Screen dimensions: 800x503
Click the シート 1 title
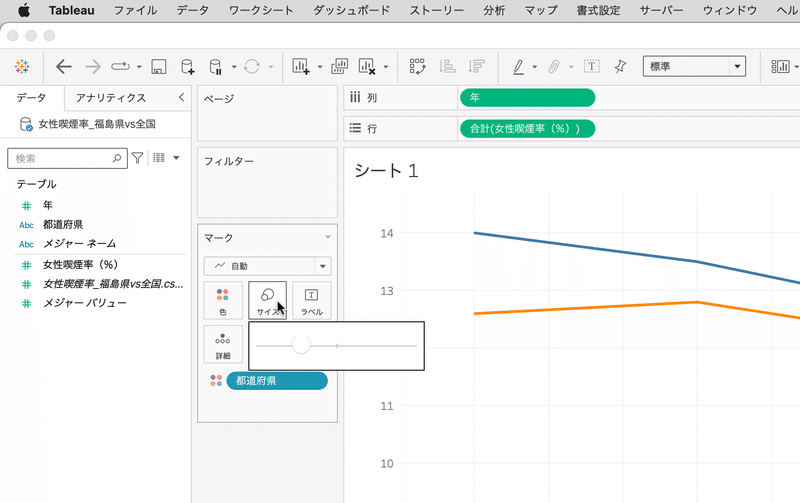point(386,170)
